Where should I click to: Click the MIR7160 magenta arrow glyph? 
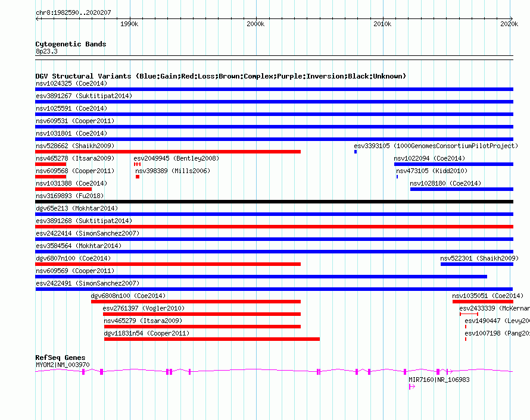(412, 387)
